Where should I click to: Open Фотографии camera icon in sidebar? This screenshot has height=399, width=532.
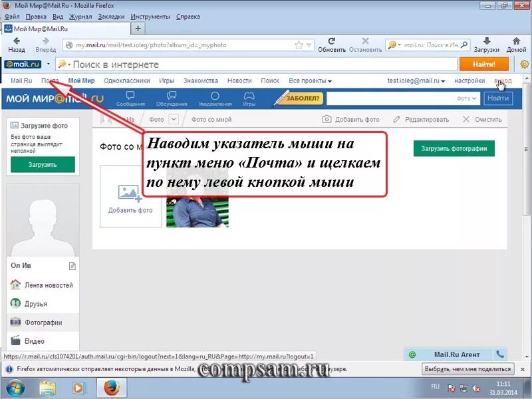pos(15,322)
